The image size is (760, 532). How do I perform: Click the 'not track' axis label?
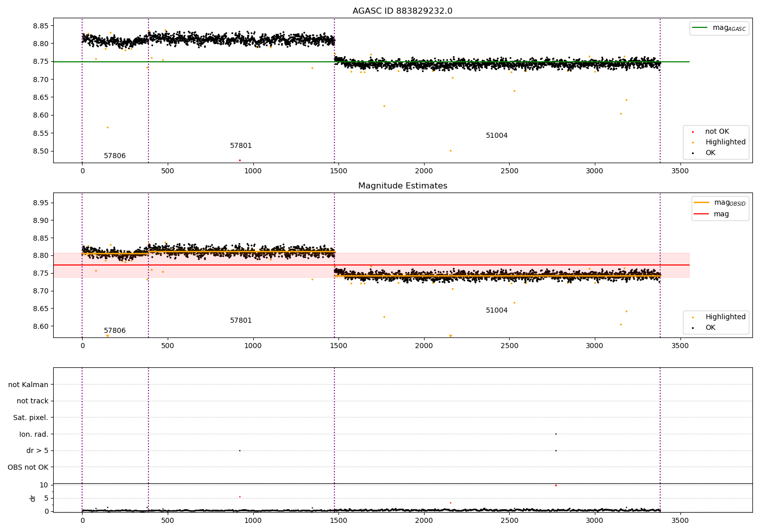click(32, 401)
